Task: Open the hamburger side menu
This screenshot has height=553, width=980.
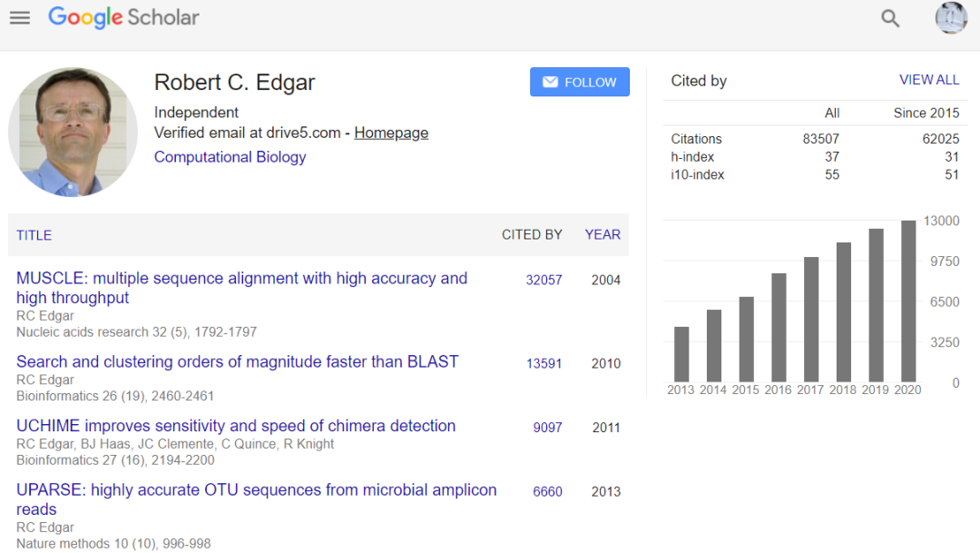Action: [x=19, y=18]
